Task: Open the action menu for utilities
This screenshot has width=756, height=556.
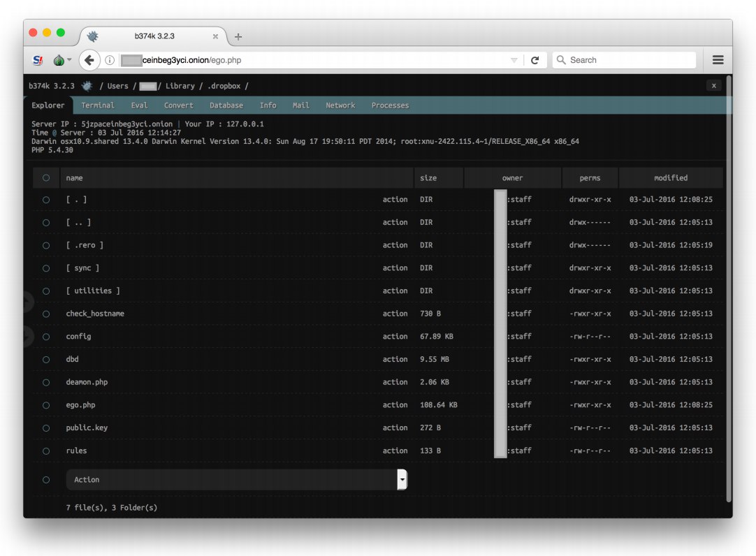Action: click(395, 291)
